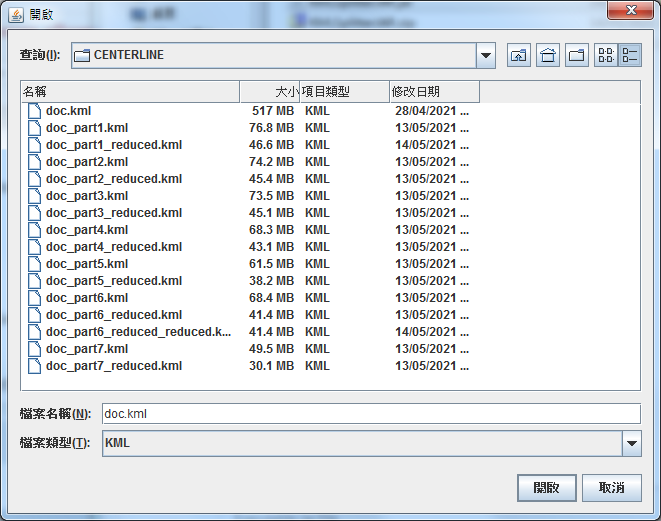Focus the file name input field
The width and height of the screenshot is (661, 521).
coord(371,414)
